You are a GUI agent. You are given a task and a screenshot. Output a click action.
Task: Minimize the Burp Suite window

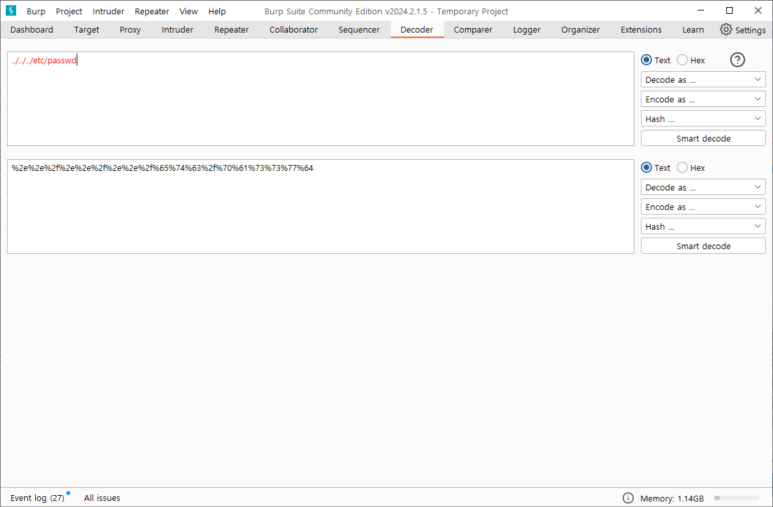point(701,11)
